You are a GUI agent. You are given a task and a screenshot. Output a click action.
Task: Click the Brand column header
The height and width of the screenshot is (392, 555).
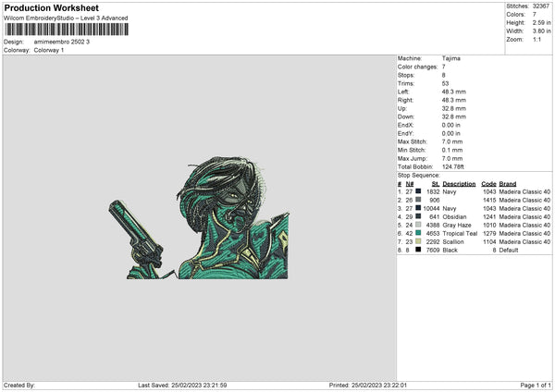point(508,184)
